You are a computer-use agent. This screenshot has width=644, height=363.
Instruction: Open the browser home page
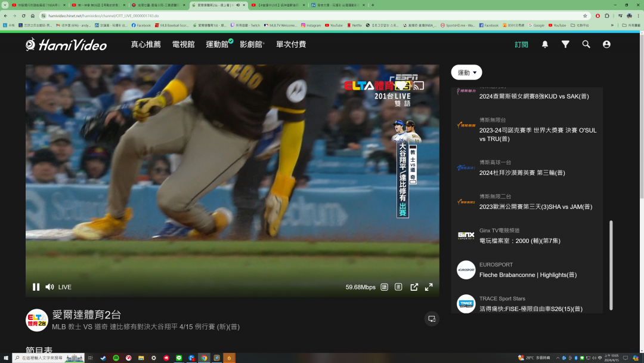pyautogui.click(x=32, y=16)
